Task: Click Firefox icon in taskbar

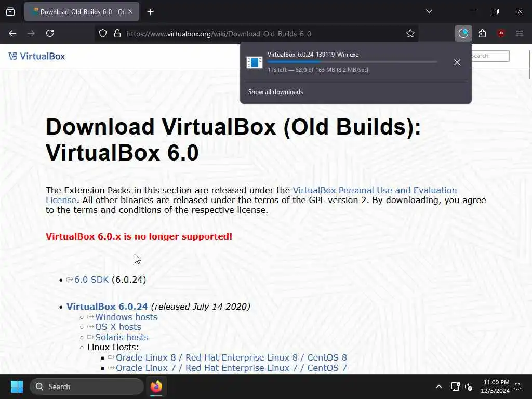Action: click(156, 387)
